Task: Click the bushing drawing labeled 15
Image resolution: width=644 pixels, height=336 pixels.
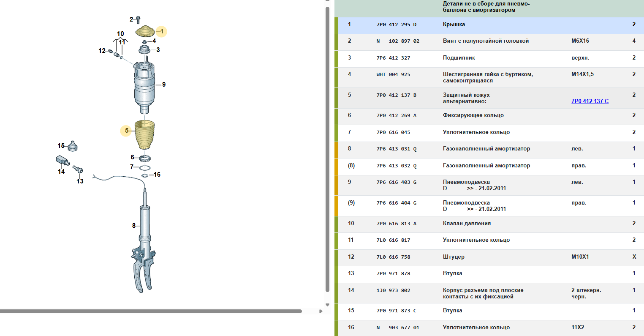Action: point(73,146)
